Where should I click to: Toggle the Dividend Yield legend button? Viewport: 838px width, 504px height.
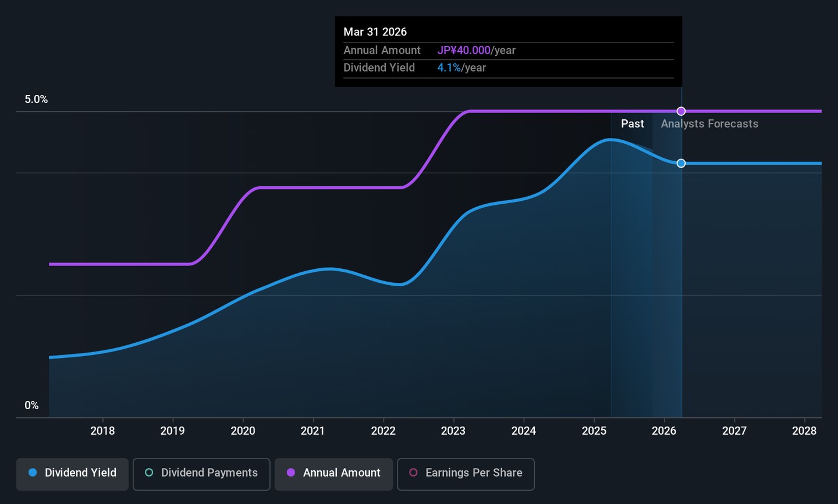coord(73,473)
